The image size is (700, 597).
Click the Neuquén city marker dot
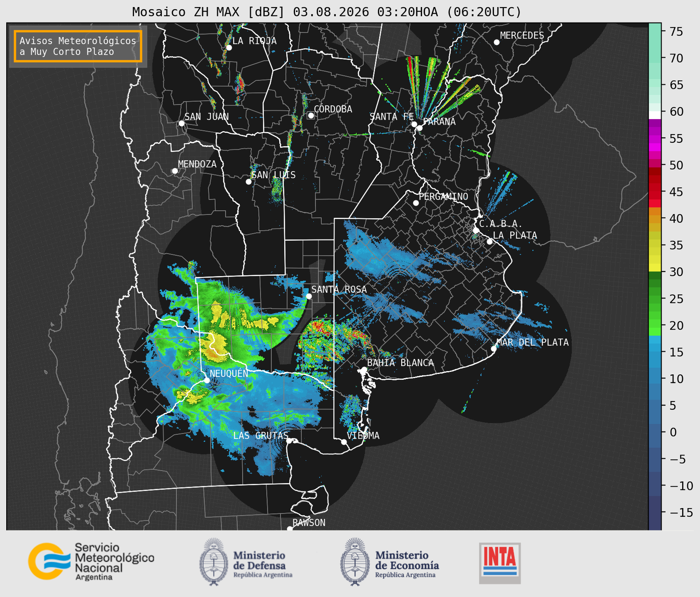[x=207, y=380]
